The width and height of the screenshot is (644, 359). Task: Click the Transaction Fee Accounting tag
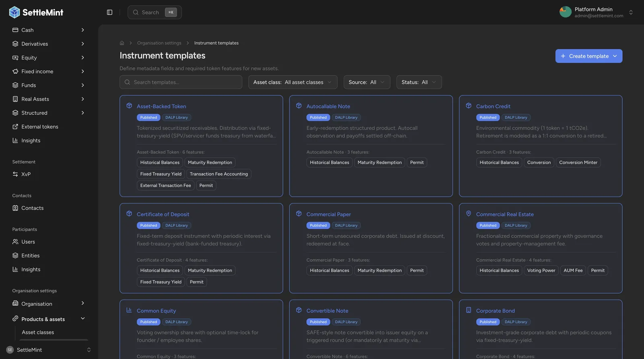(x=219, y=174)
